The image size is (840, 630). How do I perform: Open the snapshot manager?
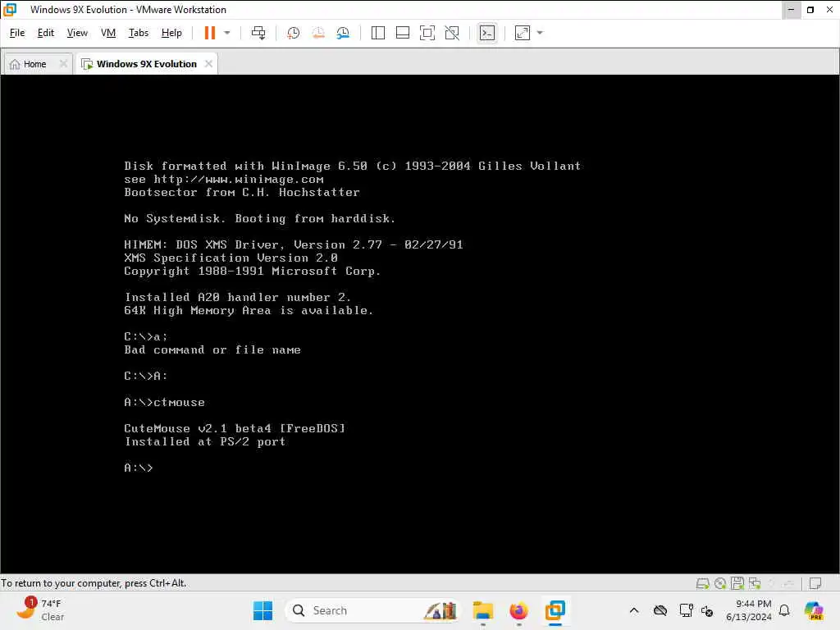tap(343, 33)
